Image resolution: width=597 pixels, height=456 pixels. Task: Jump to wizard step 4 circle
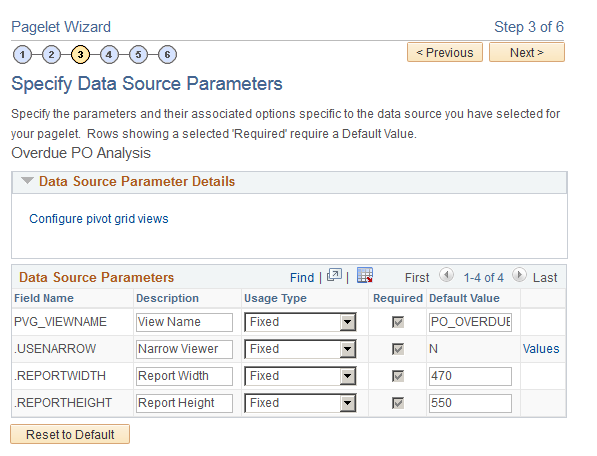(x=109, y=54)
